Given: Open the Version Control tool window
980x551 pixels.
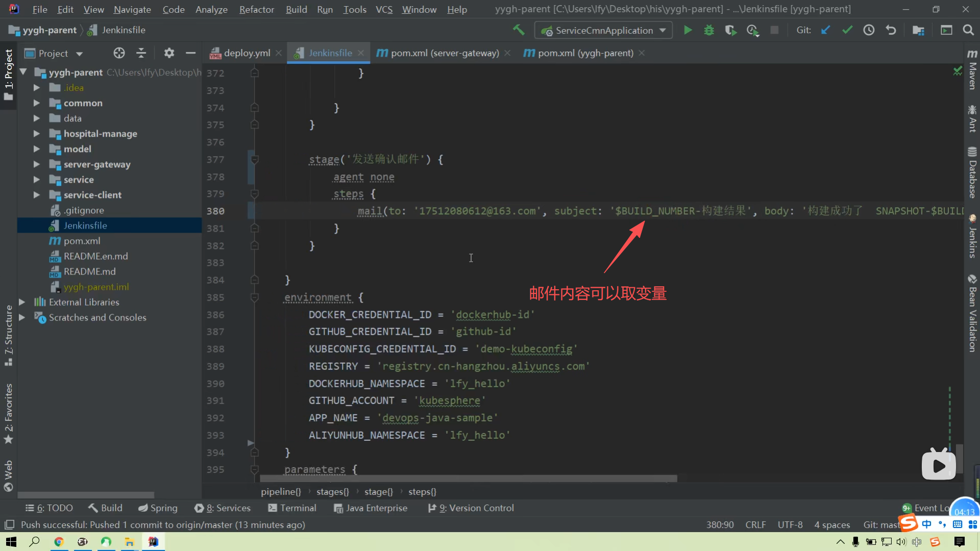Looking at the screenshot, I should pyautogui.click(x=471, y=508).
